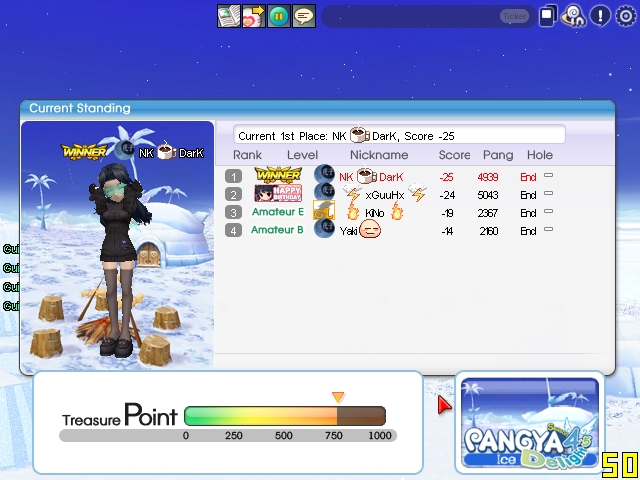This screenshot has height=480, width=640.
Task: Click the Current Standing window title
Action: coord(80,108)
